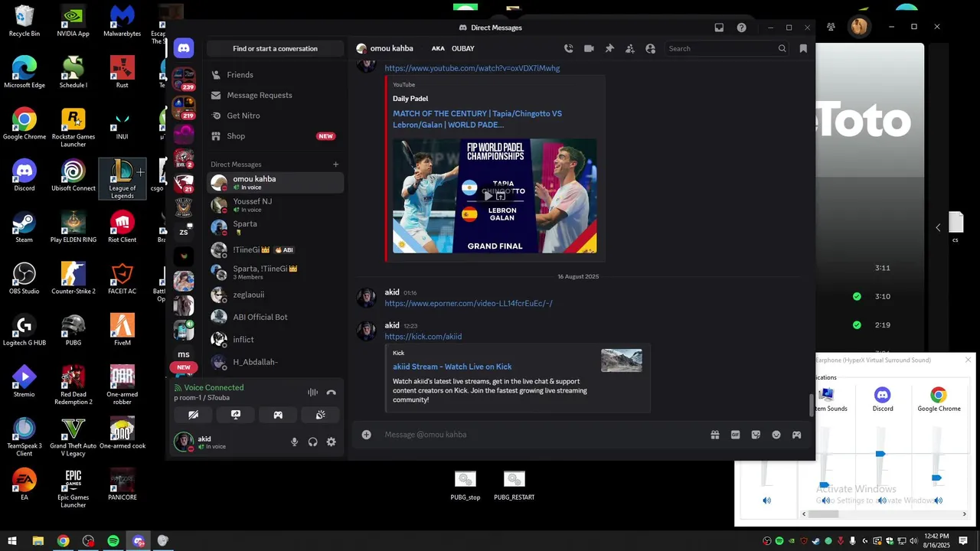Show user profile panel icon
Image resolution: width=980 pixels, height=551 pixels.
pos(650,48)
